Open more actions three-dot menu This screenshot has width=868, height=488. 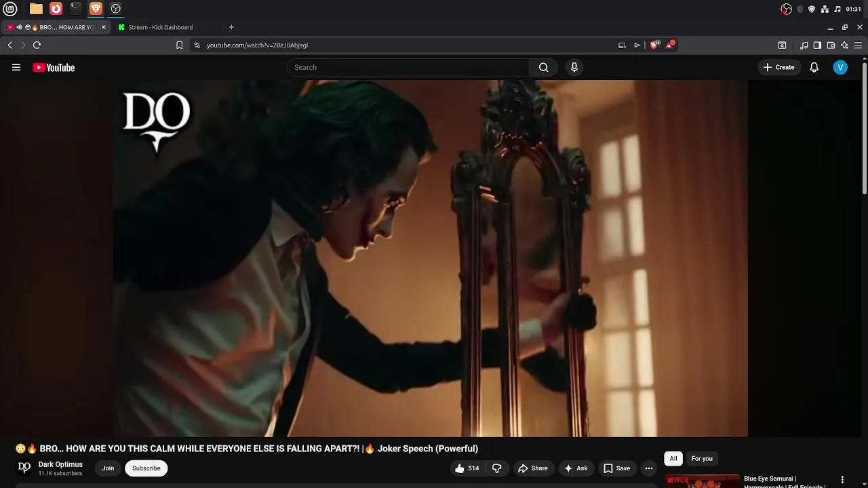pos(649,468)
